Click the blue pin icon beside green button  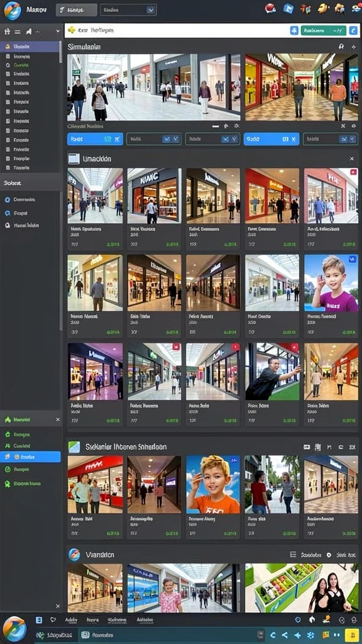click(294, 30)
